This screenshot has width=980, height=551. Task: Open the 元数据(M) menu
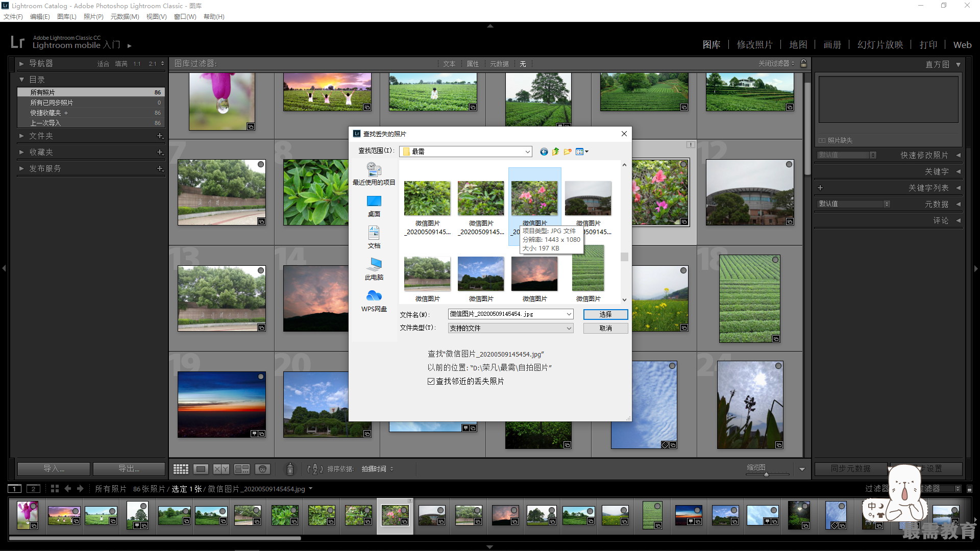pos(125,17)
